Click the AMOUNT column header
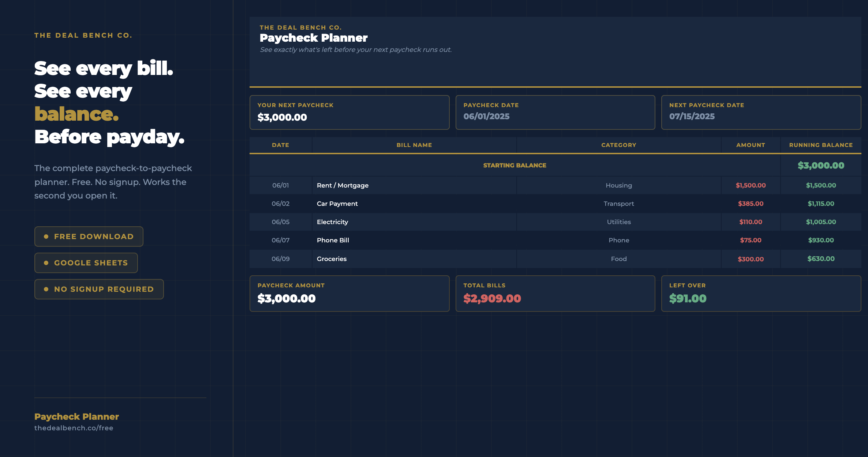 [751, 145]
